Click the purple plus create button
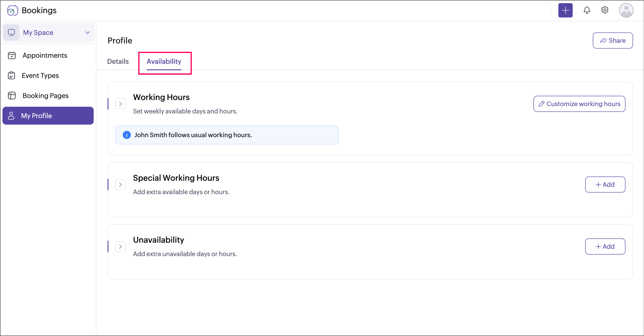This screenshot has width=644, height=336. 565,10
